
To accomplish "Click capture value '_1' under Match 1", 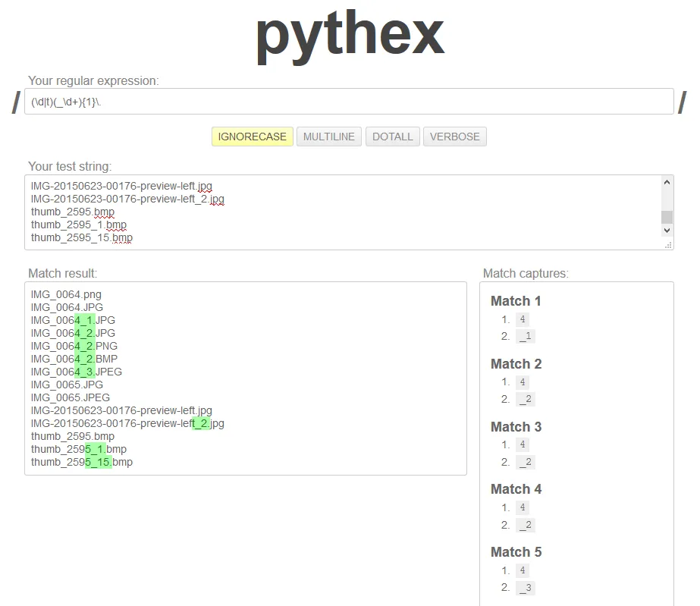I will tap(526, 336).
